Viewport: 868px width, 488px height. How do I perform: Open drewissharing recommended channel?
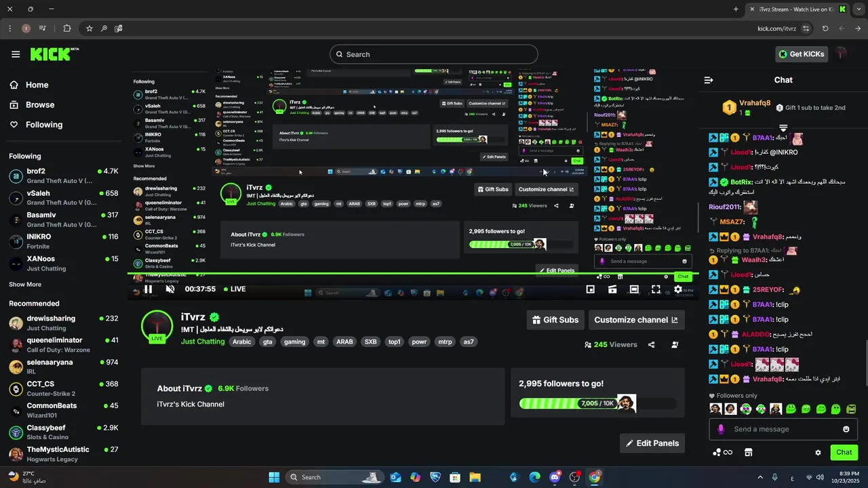click(x=64, y=323)
